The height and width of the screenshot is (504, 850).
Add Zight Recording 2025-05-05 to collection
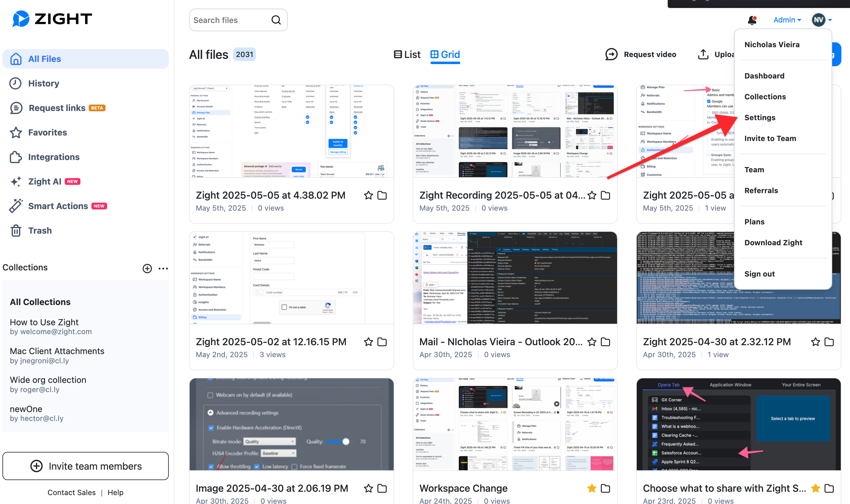(605, 195)
